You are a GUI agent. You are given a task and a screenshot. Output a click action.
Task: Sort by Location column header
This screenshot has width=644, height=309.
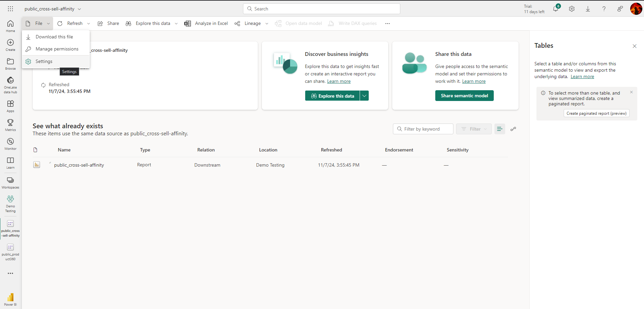tap(268, 150)
